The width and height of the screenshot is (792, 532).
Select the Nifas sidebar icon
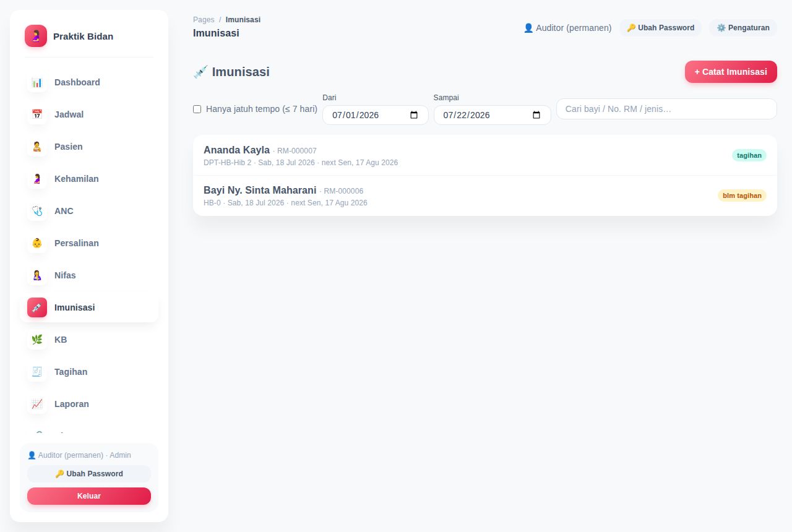[37, 275]
